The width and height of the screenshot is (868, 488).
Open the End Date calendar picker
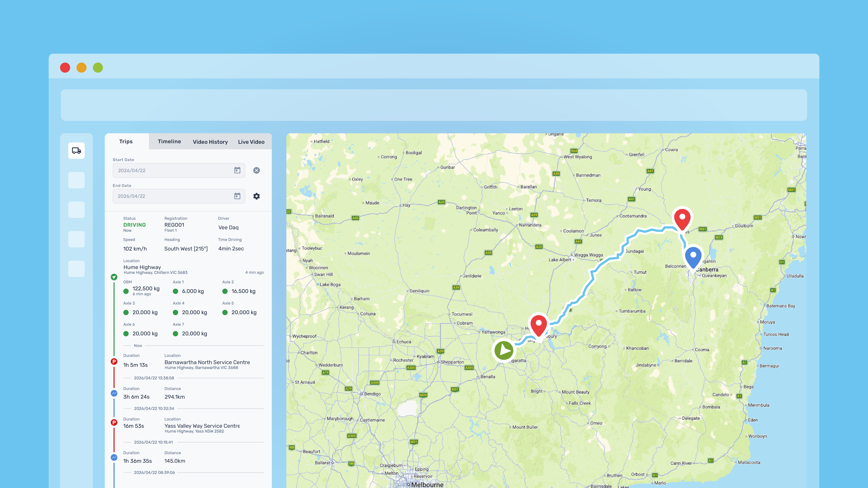(x=237, y=196)
